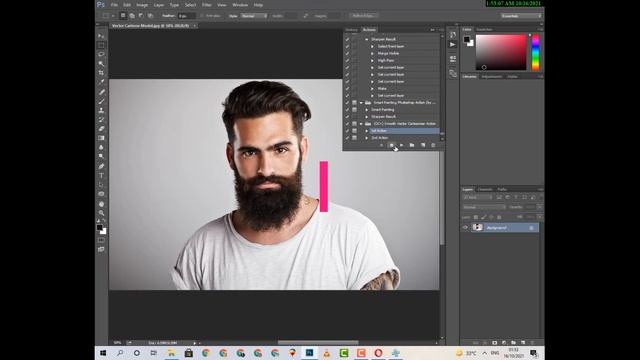The image size is (640, 360).
Task: Toggle the checkmark for Sharpen Result at the top of the list
Action: coord(347,39)
